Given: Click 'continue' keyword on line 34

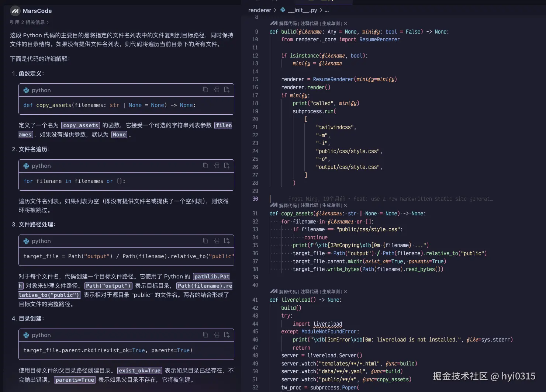Looking at the screenshot, I should [x=316, y=237].
